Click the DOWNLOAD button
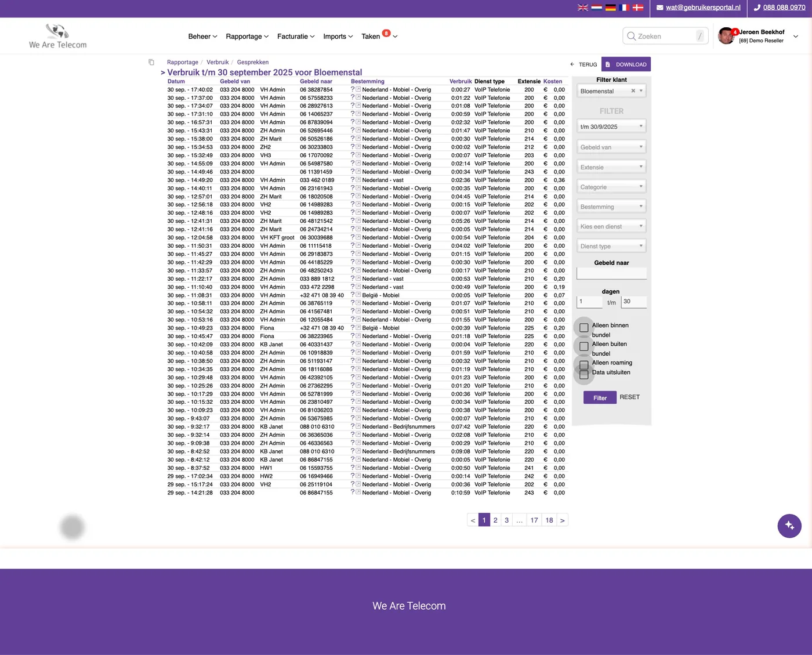 click(626, 64)
